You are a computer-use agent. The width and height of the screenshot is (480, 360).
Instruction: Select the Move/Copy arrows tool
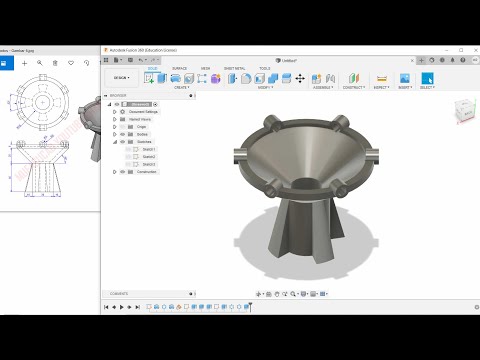300,78
